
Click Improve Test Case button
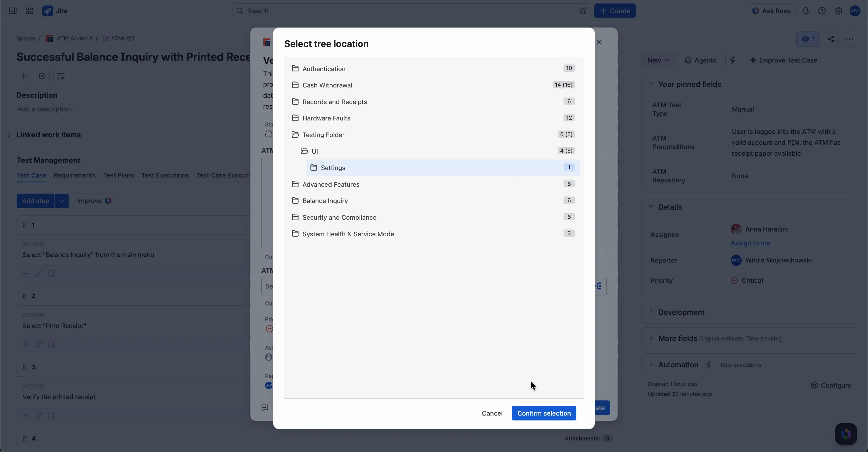783,60
